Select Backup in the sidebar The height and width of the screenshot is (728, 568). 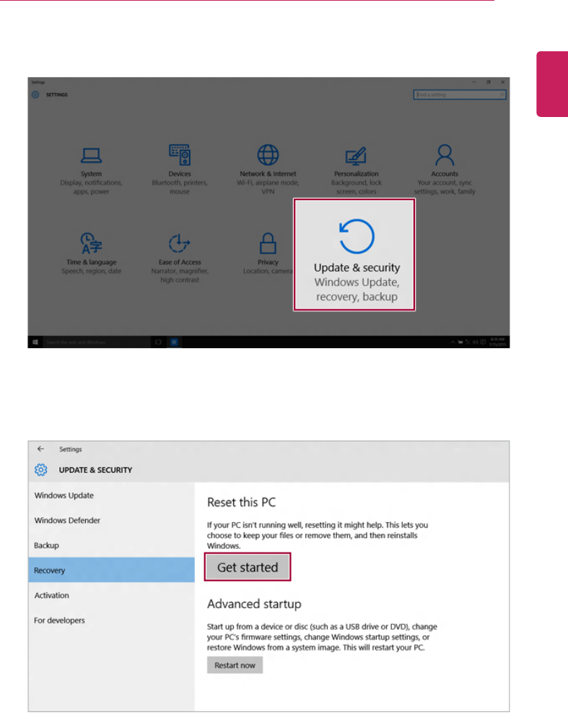pos(111,545)
